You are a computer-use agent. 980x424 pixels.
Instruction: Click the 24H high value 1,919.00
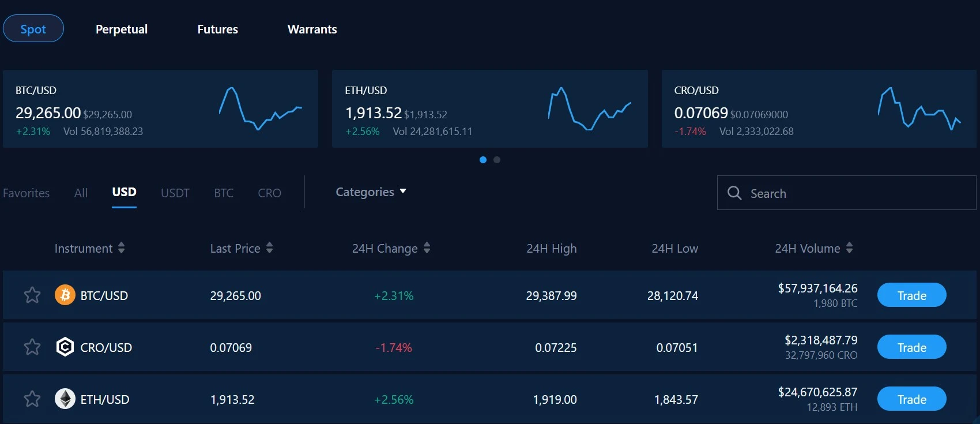point(555,399)
